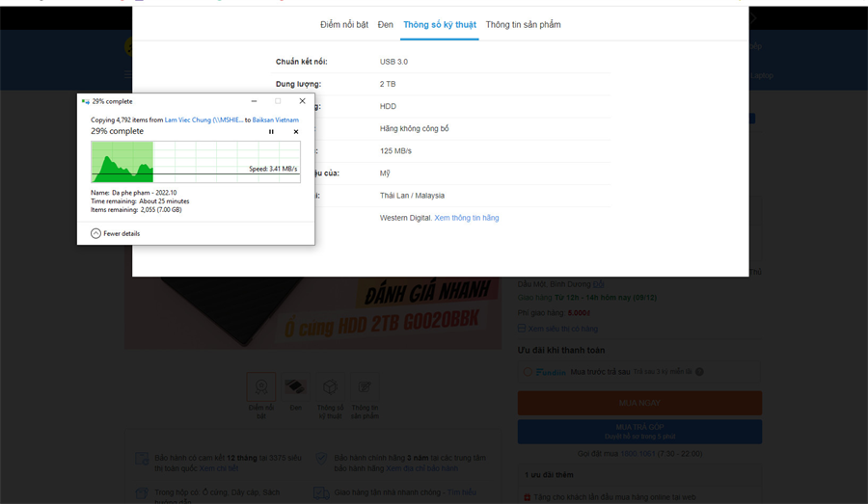Select the Điểm nổi bật thumbnail on page

pyautogui.click(x=261, y=386)
